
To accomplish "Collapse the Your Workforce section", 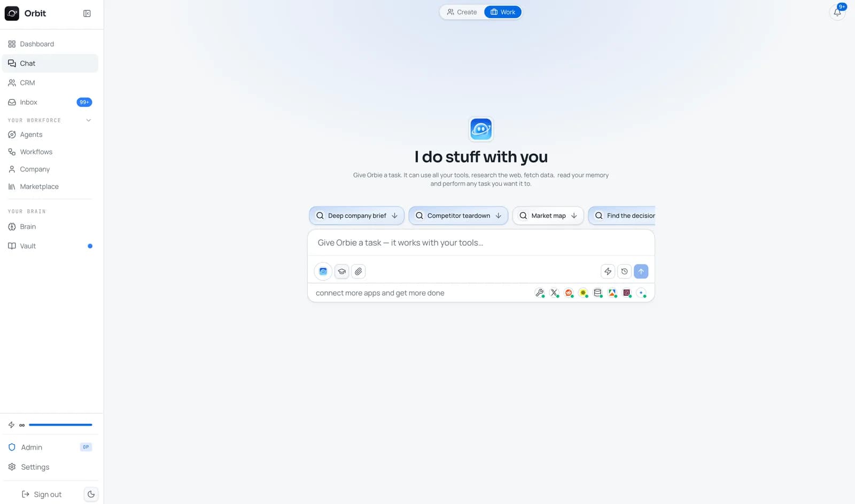I will [89, 120].
